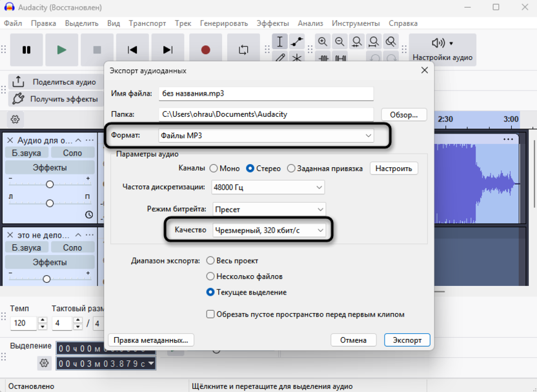Screen dimensions: 537x392
Task: Open Настройки аудио speaker button
Action: point(442,50)
